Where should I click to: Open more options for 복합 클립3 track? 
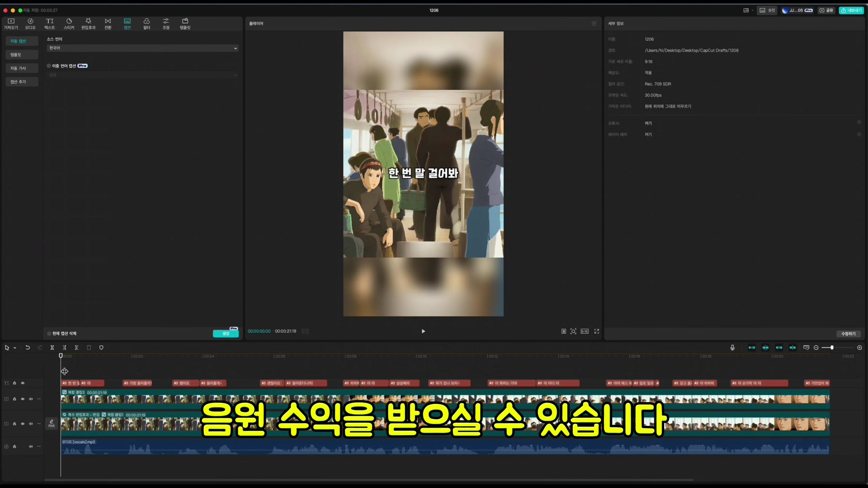39,399
